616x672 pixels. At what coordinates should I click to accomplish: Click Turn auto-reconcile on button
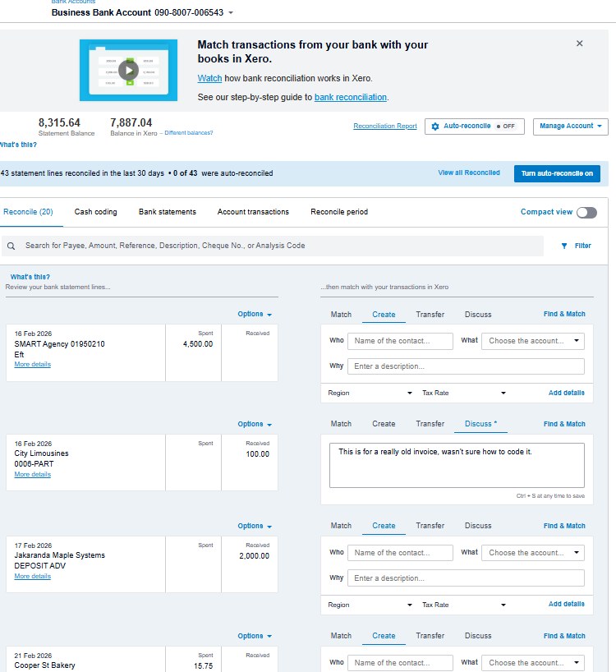(x=557, y=173)
